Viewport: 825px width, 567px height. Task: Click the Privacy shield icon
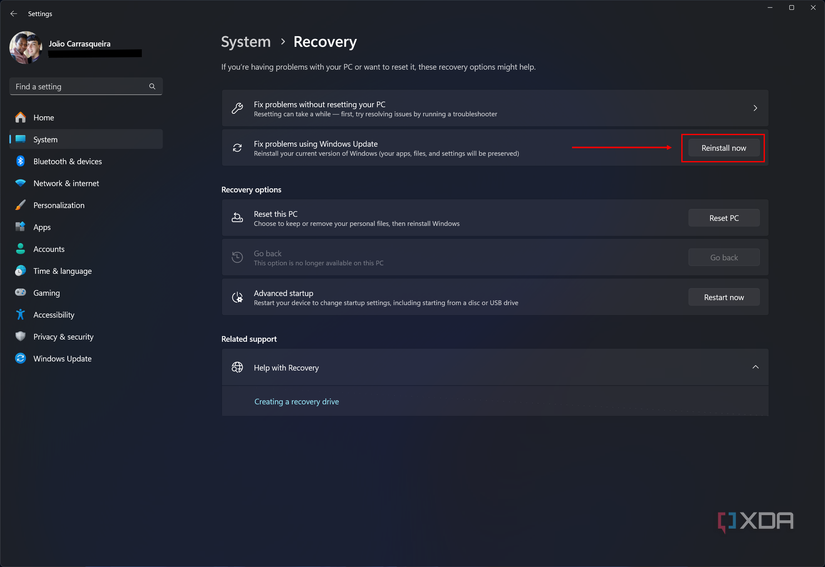click(x=21, y=337)
